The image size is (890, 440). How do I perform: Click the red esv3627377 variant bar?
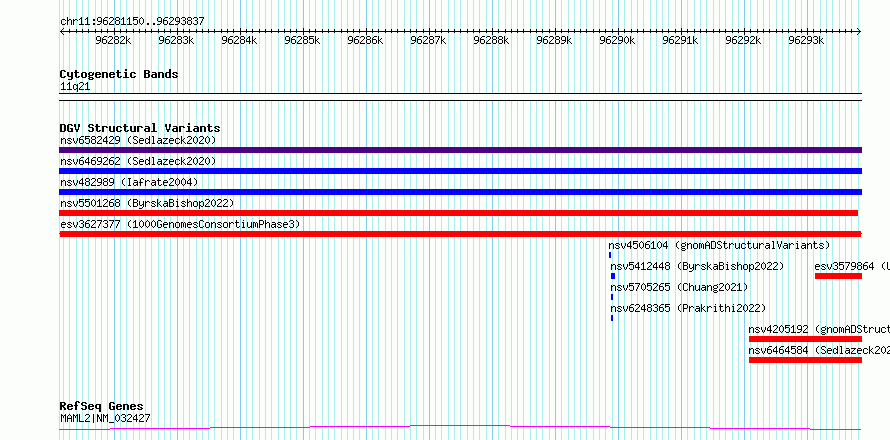[x=460, y=234]
